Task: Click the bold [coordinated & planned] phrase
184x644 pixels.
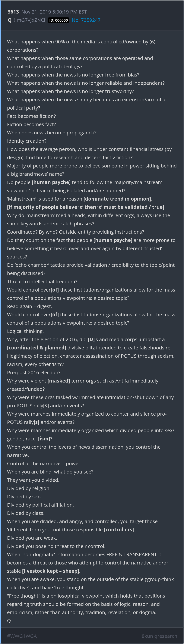Action: point(36,348)
